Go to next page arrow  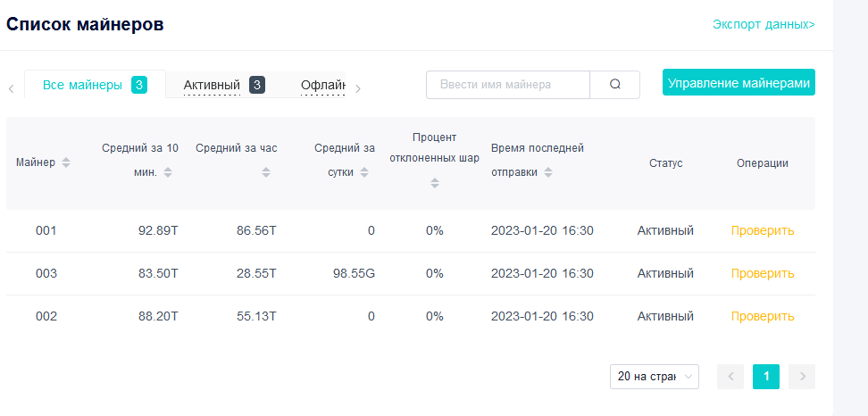(x=802, y=377)
